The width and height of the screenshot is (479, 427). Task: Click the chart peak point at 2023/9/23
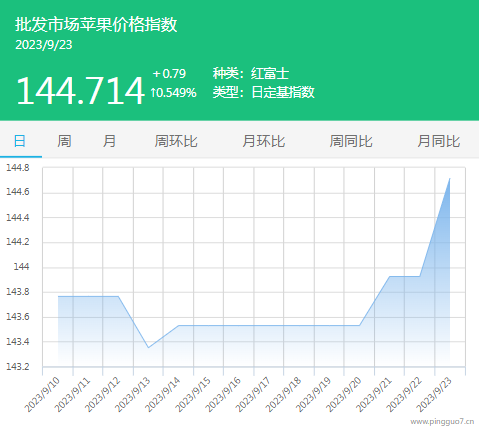coord(450,178)
